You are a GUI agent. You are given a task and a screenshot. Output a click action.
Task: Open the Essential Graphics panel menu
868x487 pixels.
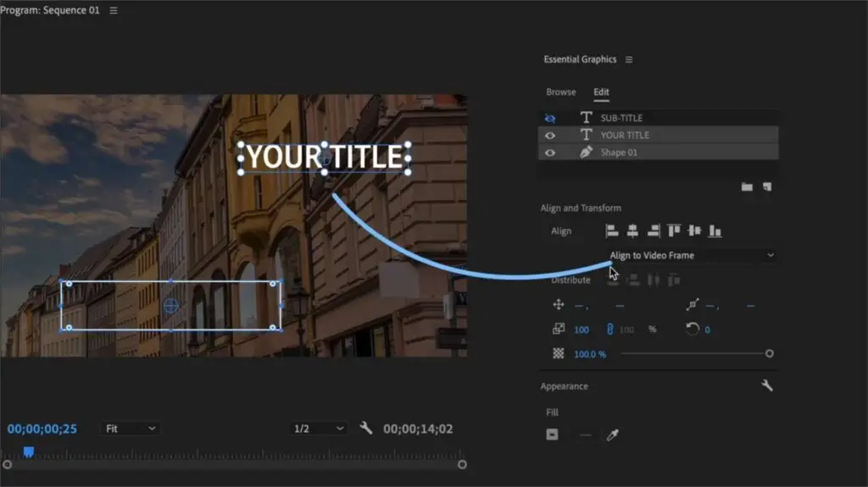pos(629,59)
